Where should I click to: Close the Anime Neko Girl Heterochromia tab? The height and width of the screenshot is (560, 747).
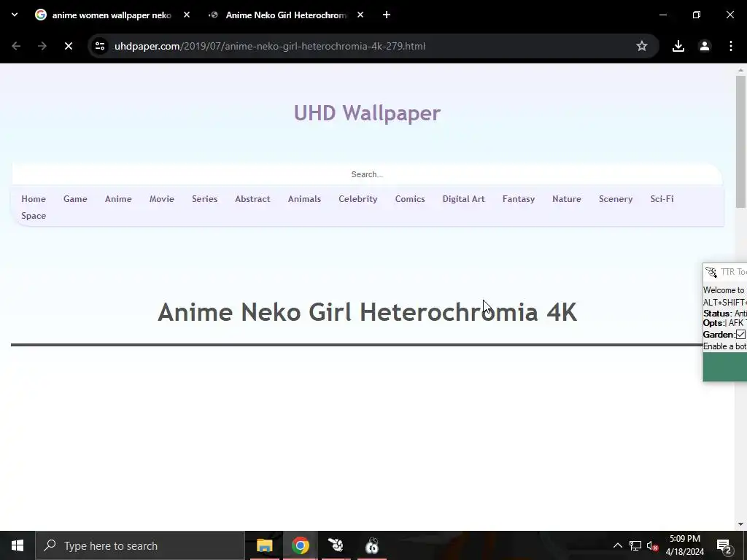(x=360, y=15)
